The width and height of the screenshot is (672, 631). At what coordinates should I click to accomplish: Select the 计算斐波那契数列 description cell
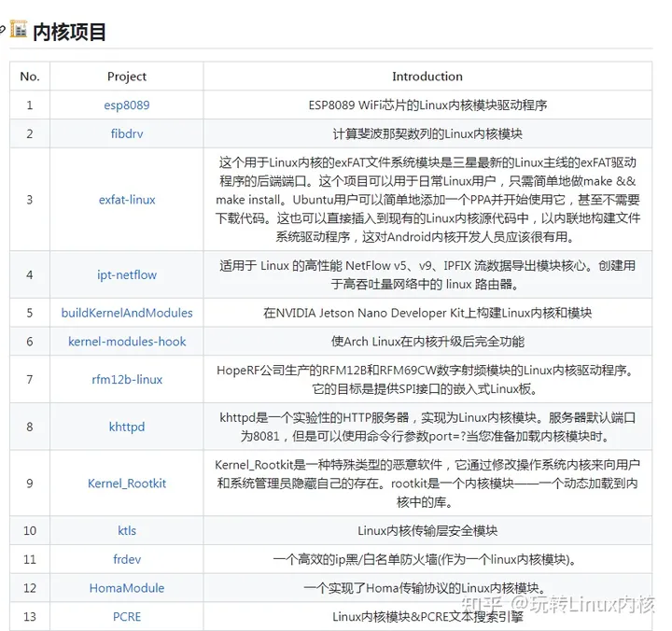pos(427,133)
